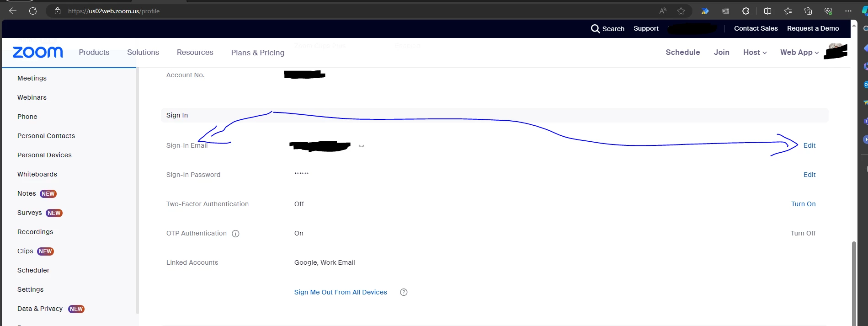Open the Support link

point(646,28)
